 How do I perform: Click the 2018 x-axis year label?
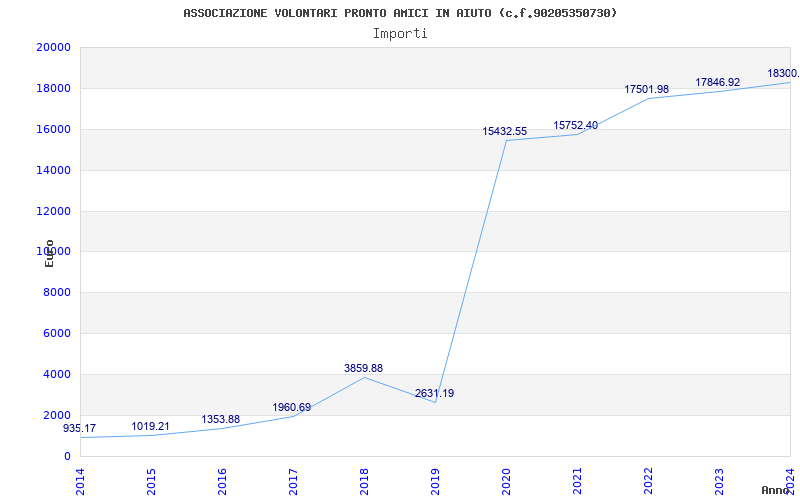[x=364, y=481]
